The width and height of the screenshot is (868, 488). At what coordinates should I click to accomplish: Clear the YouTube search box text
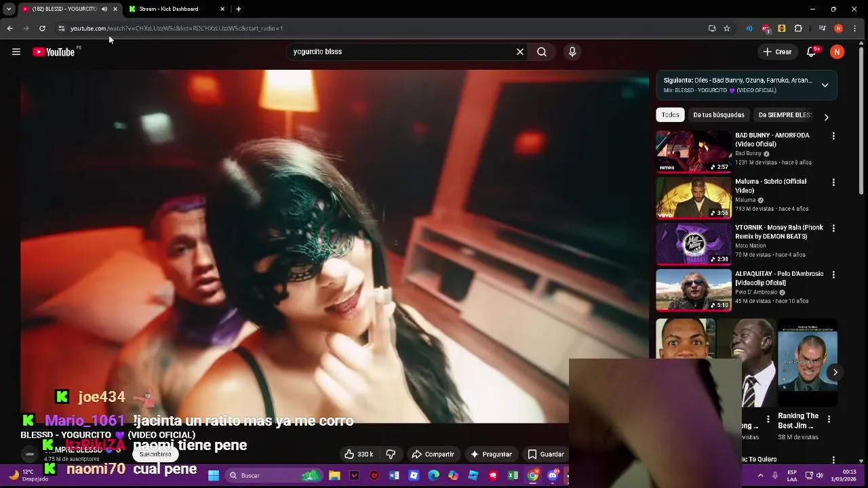520,52
